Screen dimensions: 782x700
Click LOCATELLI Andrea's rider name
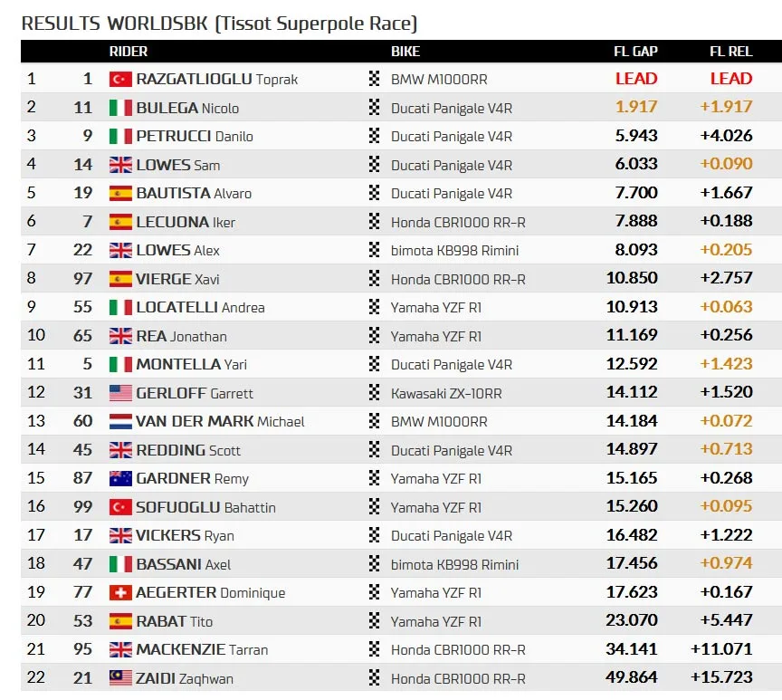pyautogui.click(x=201, y=307)
